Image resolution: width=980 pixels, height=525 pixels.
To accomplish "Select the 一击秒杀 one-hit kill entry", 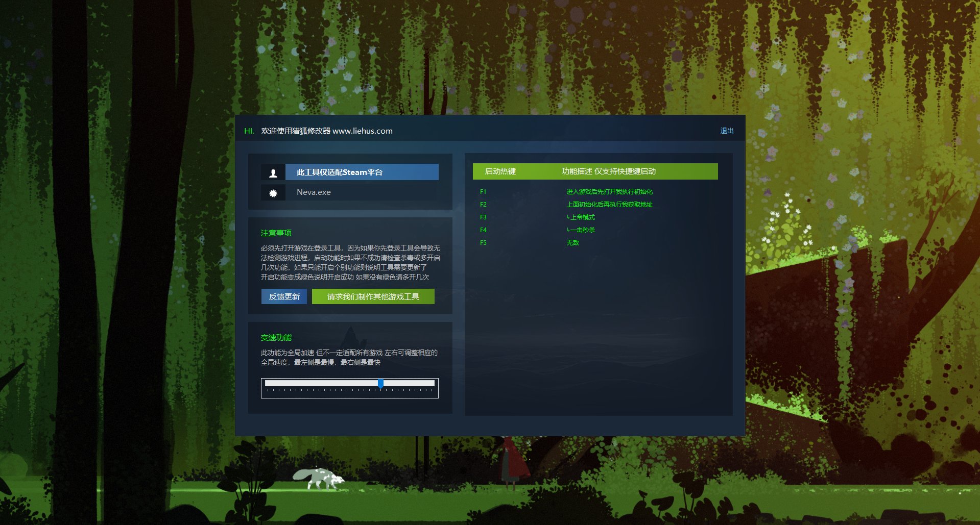I will click(x=581, y=230).
